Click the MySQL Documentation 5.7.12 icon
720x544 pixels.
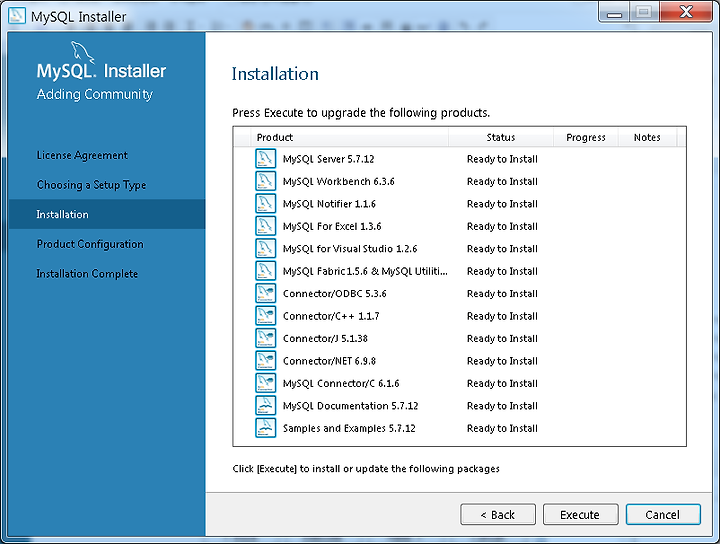click(x=265, y=406)
